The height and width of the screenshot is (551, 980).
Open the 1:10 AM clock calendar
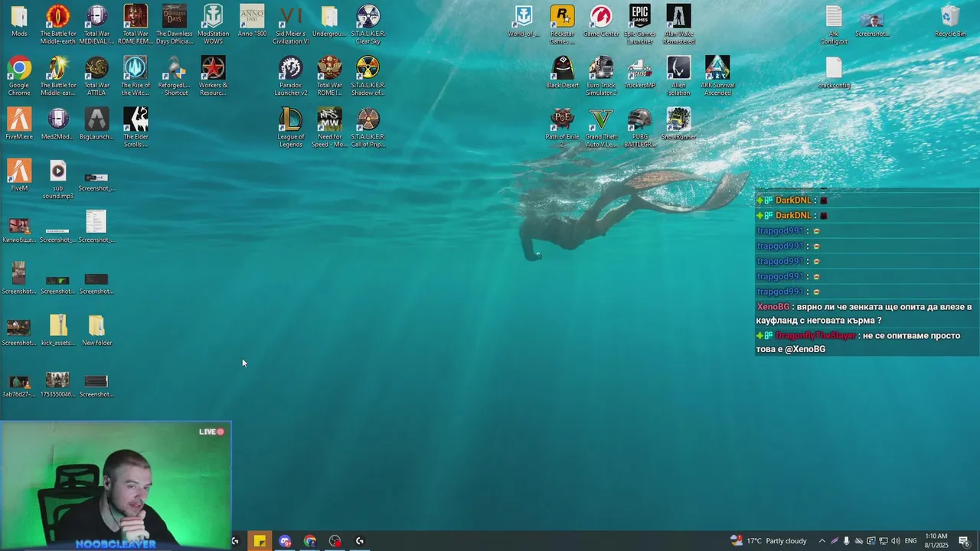[x=936, y=541]
